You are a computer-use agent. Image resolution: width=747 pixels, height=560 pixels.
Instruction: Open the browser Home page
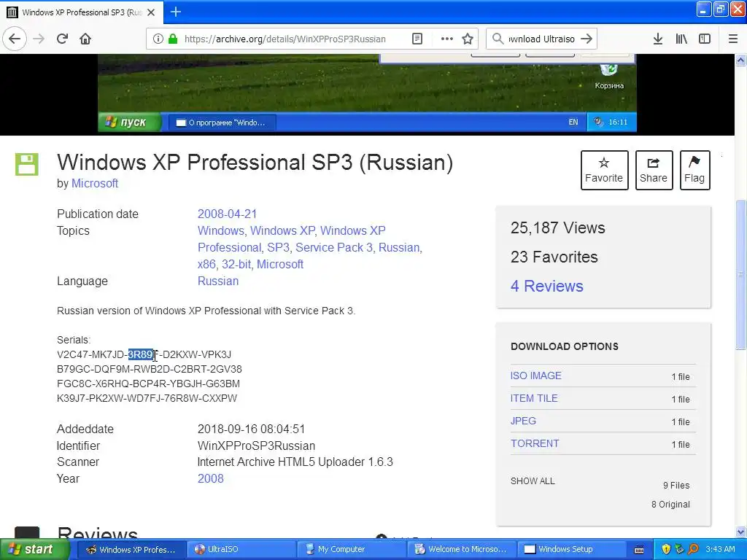[85, 39]
